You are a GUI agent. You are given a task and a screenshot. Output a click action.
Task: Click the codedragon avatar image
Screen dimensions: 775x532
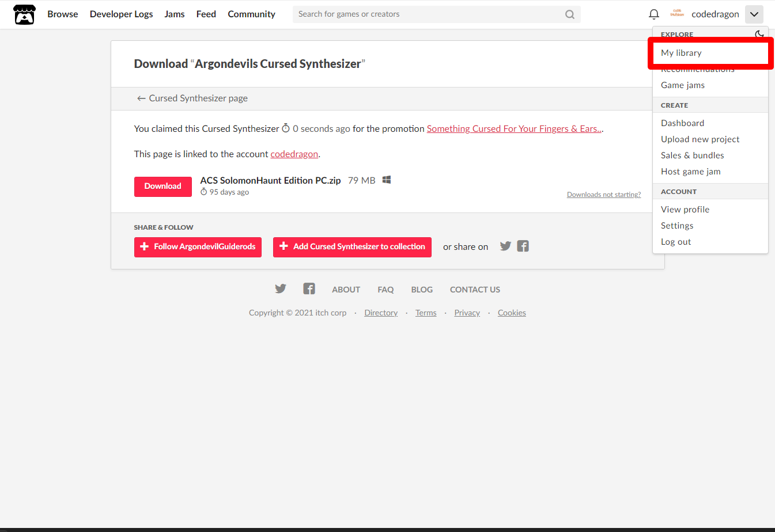pyautogui.click(x=677, y=14)
